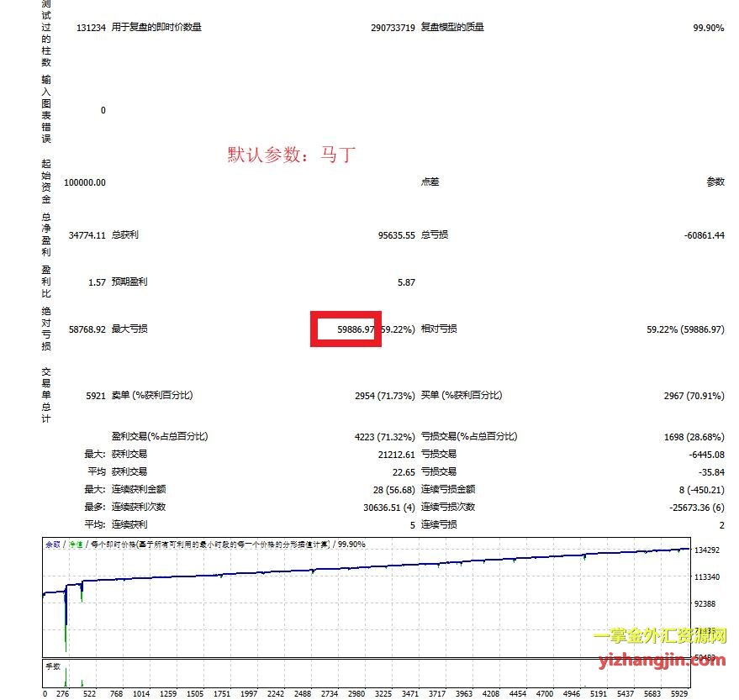Click the red text 默认参数:马丁
The width and height of the screenshot is (739, 700).
click(x=292, y=155)
